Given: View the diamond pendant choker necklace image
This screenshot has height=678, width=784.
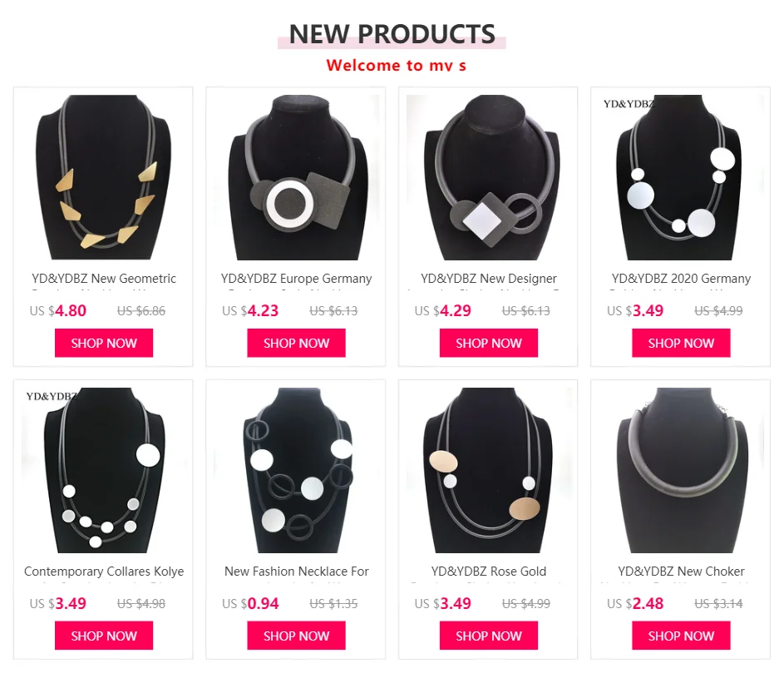Looking at the screenshot, I should click(489, 178).
